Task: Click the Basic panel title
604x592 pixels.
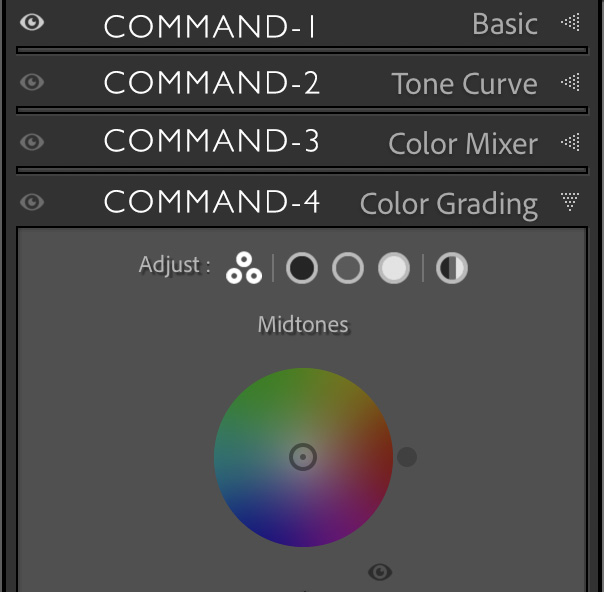Action: click(505, 24)
